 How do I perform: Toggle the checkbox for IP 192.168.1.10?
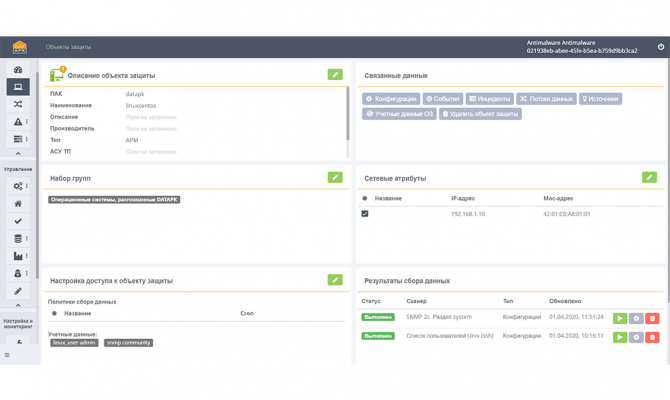[365, 214]
